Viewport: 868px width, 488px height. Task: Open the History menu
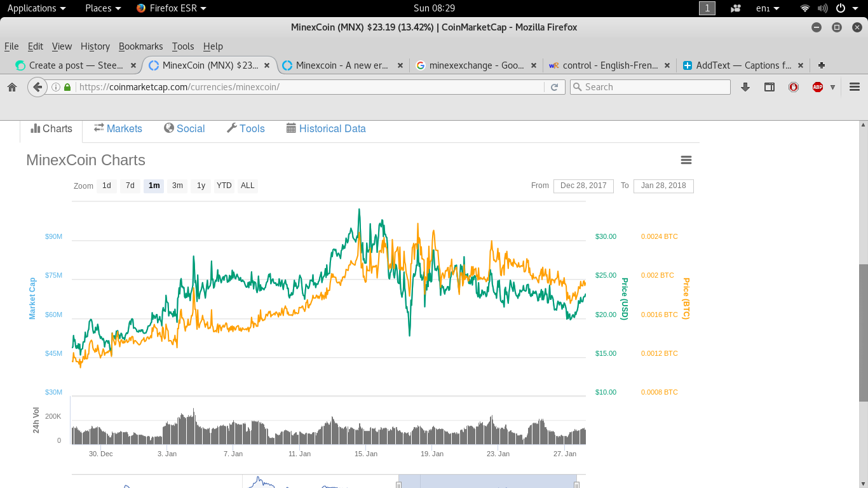[x=95, y=46]
